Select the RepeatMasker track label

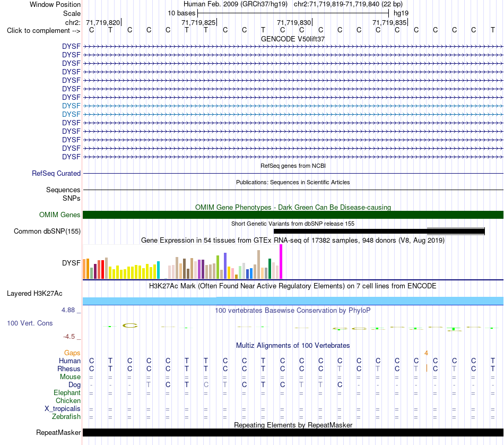click(58, 432)
